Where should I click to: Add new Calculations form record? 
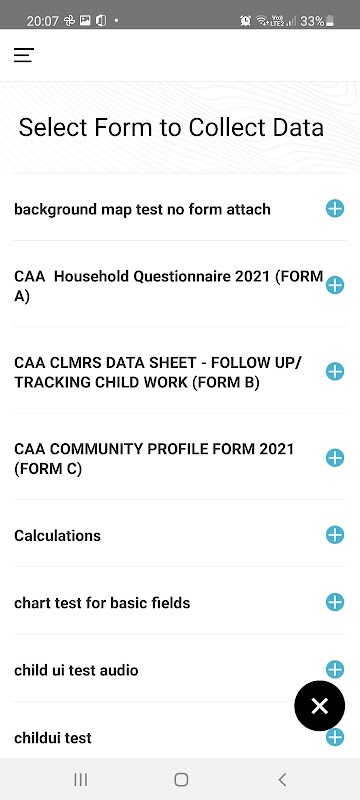(x=335, y=535)
